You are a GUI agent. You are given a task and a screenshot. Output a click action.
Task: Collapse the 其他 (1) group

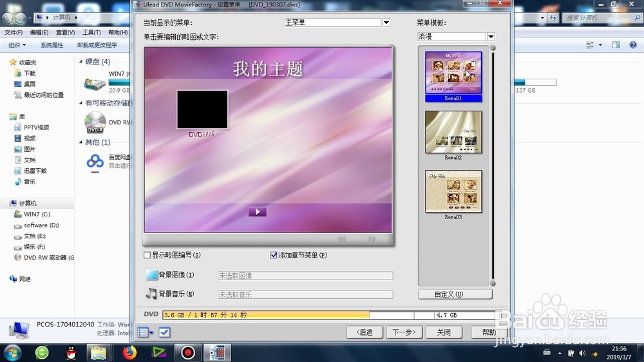(81, 142)
